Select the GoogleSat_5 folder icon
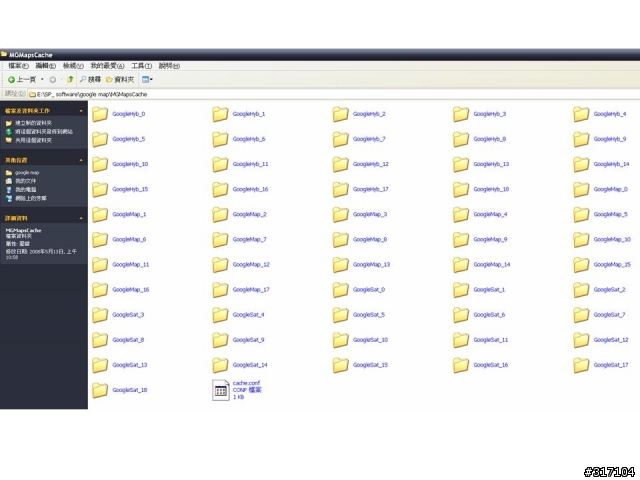The width and height of the screenshot is (640, 480). click(x=340, y=315)
